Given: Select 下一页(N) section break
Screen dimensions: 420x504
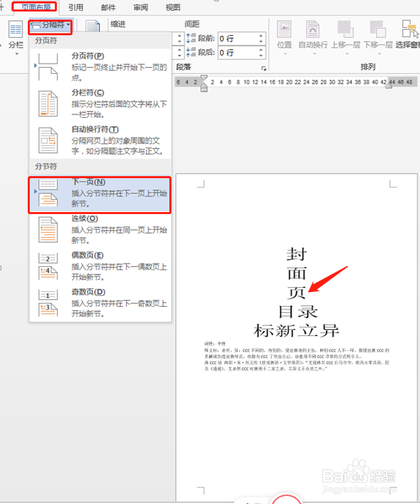Looking at the screenshot, I should click(100, 194).
